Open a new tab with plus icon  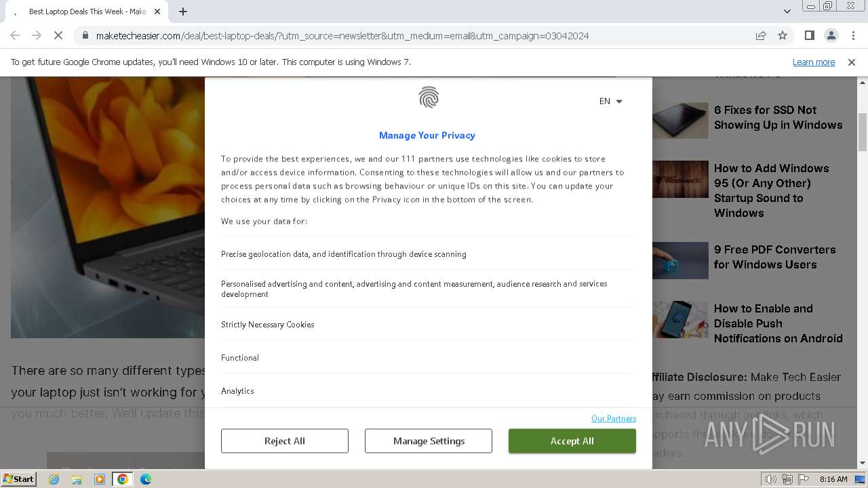click(183, 12)
